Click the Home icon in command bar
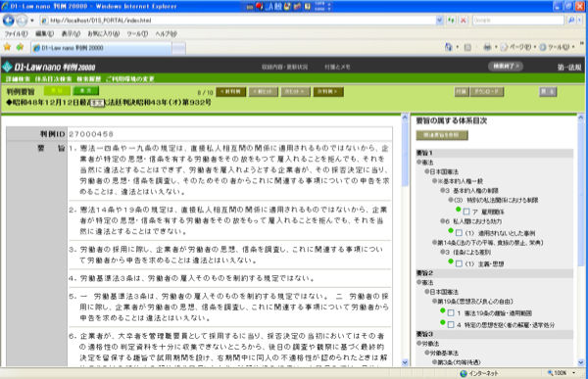The height and width of the screenshot is (379, 588). tap(448, 47)
